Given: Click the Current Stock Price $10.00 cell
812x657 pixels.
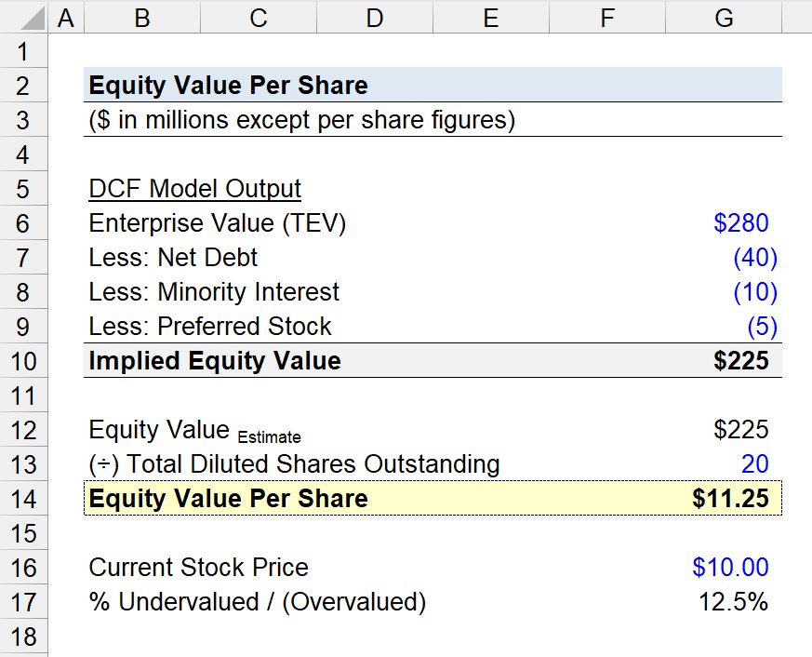Looking at the screenshot, I should point(724,568).
